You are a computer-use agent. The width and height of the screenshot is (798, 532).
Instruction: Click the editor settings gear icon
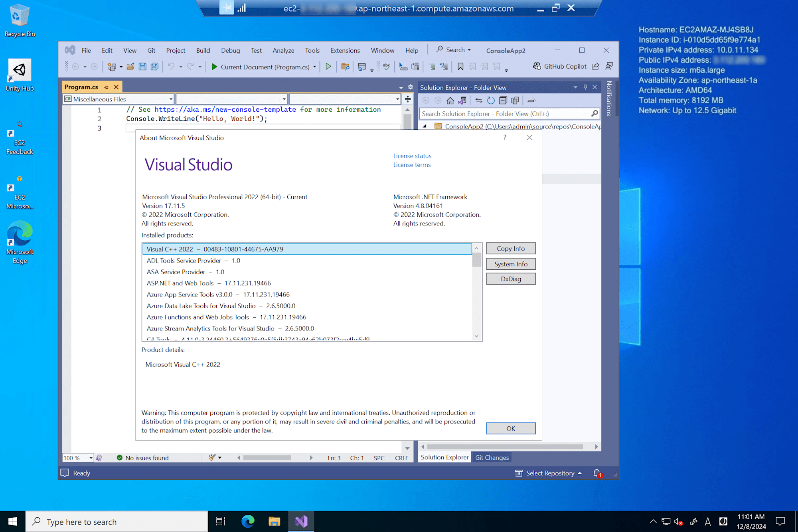click(410, 87)
